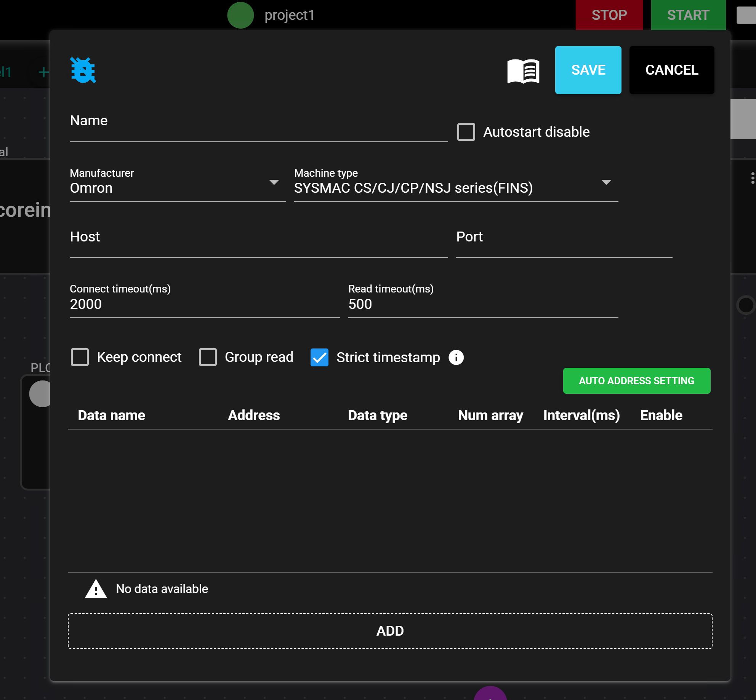
Task: Open the Manufacturer dropdown
Action: [178, 187]
